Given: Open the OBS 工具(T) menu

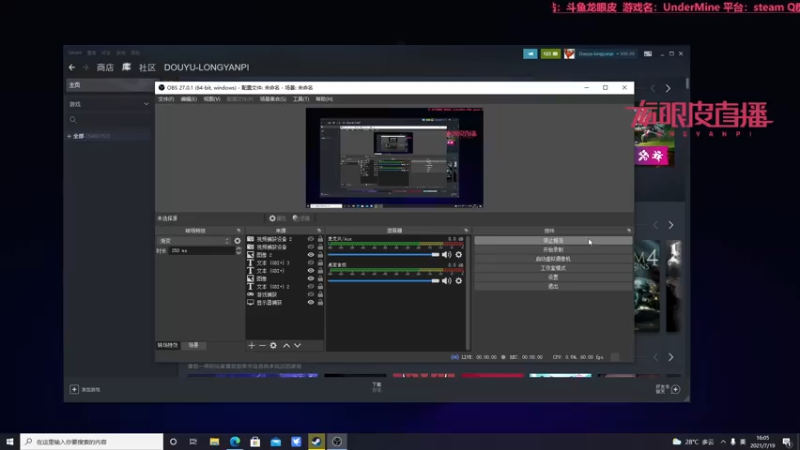Looking at the screenshot, I should pyautogui.click(x=301, y=99).
